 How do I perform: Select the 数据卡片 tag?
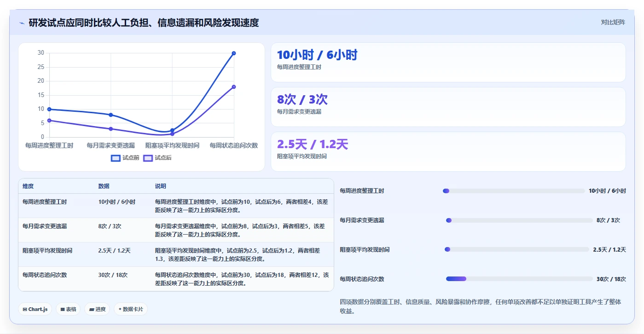[x=131, y=309]
